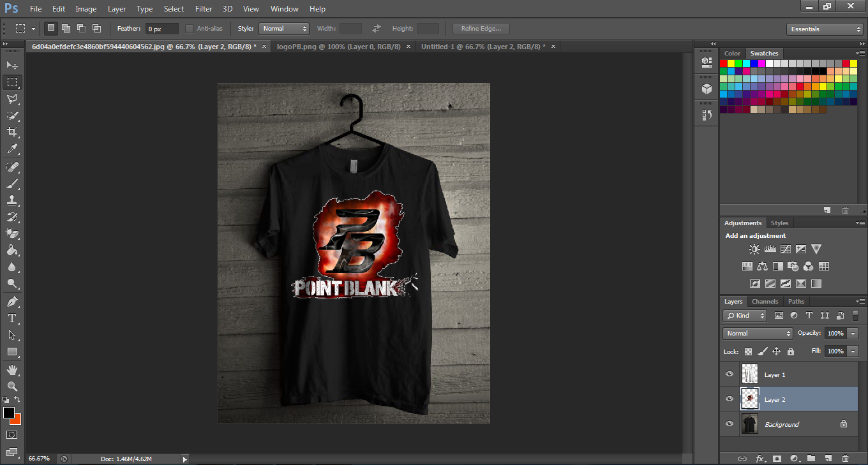The width and height of the screenshot is (868, 465).
Task: Select the Blur tool
Action: (12, 267)
